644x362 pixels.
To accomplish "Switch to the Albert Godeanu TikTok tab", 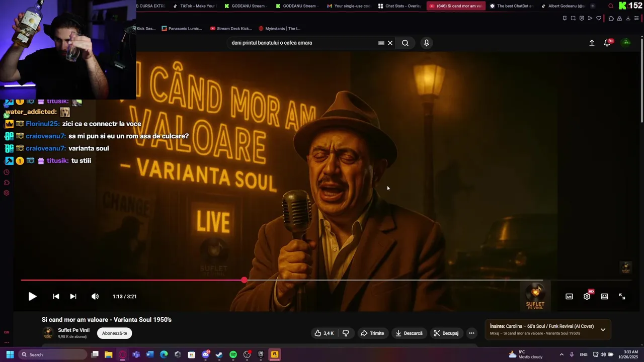I will (562, 6).
